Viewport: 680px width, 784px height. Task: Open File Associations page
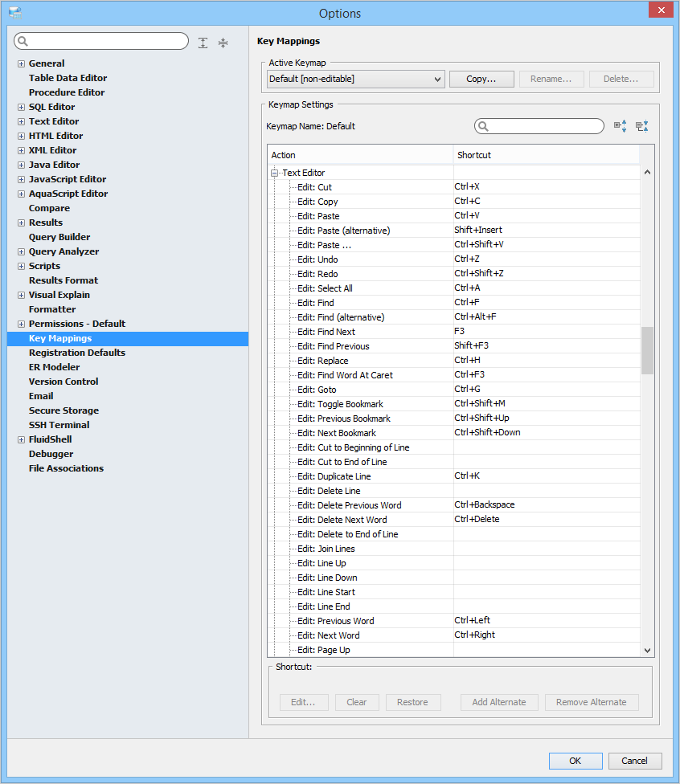66,469
